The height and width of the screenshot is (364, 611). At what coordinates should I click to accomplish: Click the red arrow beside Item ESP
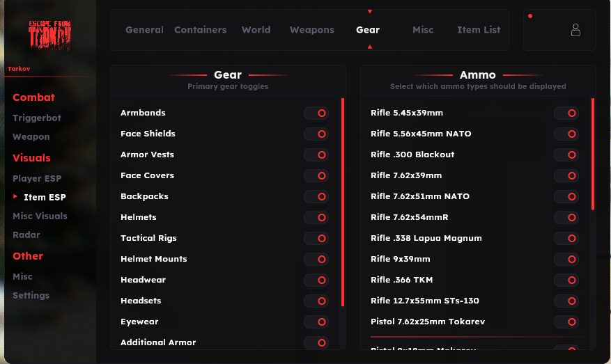(x=15, y=197)
